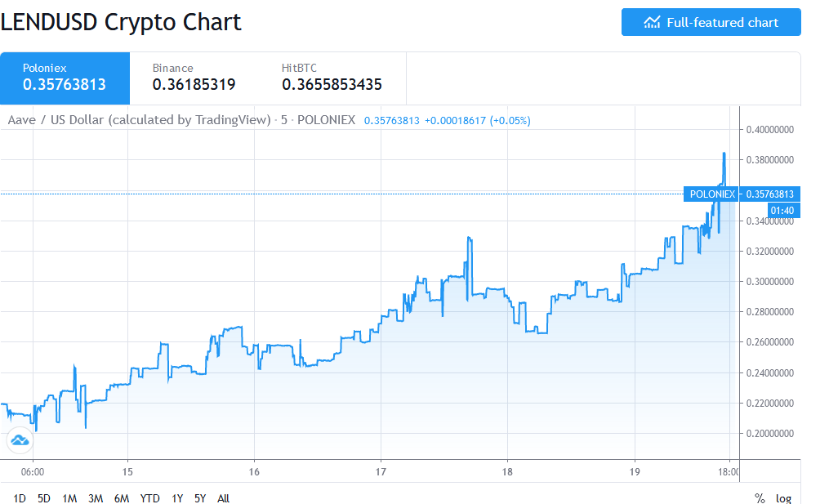Switch to the Binance exchange tab
This screenshot has width=829, height=504.
tap(194, 78)
